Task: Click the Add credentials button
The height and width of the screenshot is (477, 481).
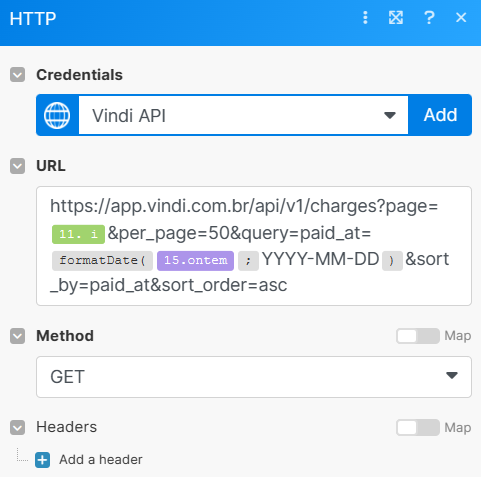Action: pos(440,115)
